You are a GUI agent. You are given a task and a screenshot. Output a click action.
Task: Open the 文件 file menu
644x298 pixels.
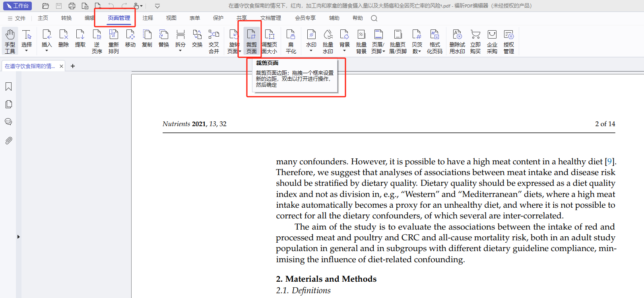pyautogui.click(x=17, y=18)
